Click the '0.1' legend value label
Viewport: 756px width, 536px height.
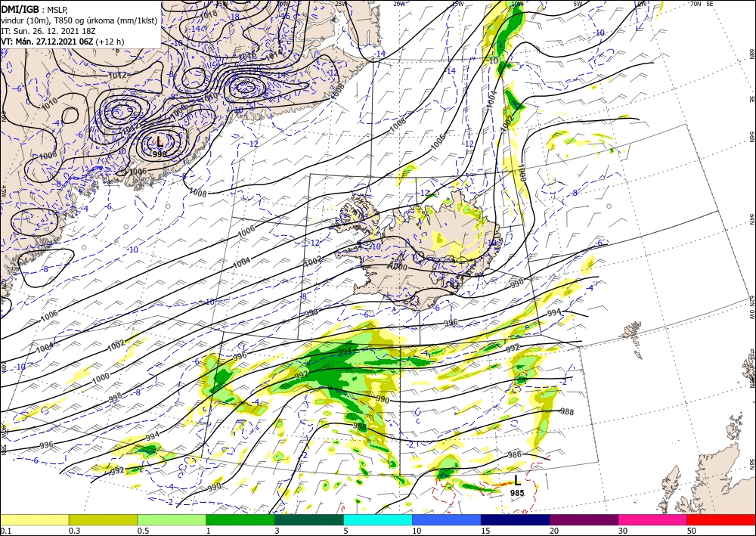pos(5,531)
